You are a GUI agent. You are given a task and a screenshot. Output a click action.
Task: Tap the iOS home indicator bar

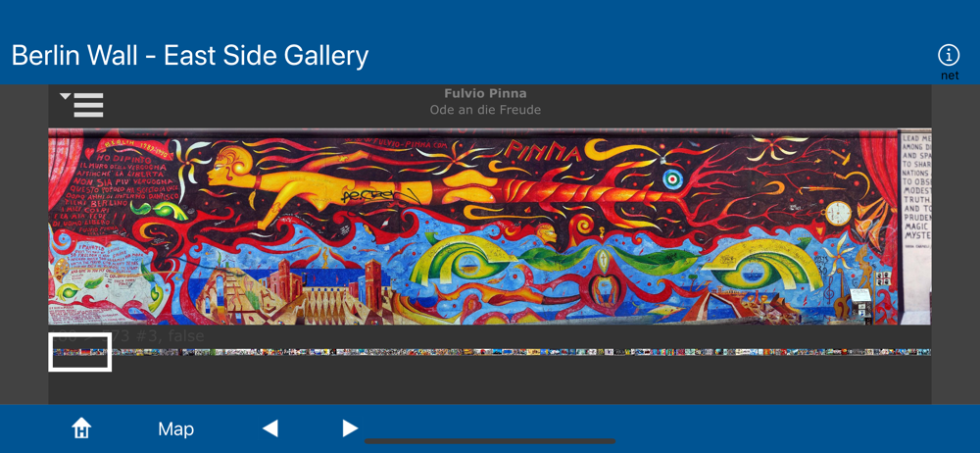490,441
